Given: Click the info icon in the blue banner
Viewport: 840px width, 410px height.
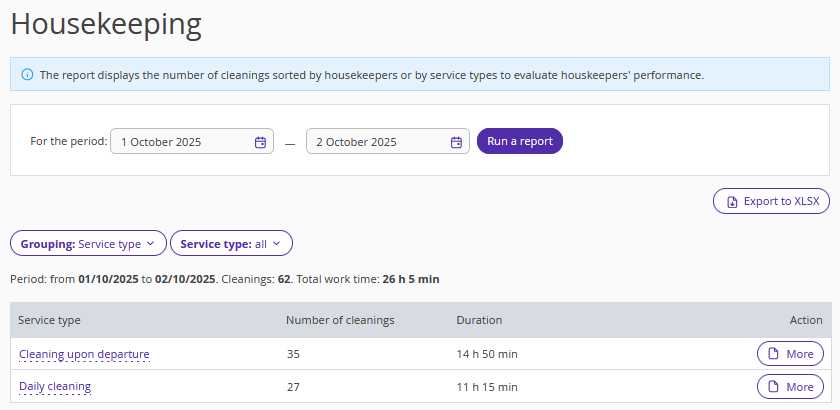Looking at the screenshot, I should [x=27, y=75].
